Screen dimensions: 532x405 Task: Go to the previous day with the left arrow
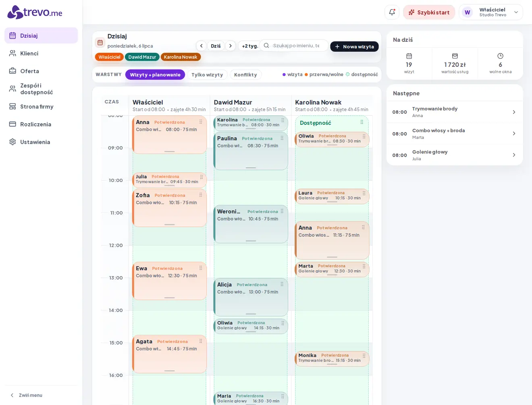point(202,46)
